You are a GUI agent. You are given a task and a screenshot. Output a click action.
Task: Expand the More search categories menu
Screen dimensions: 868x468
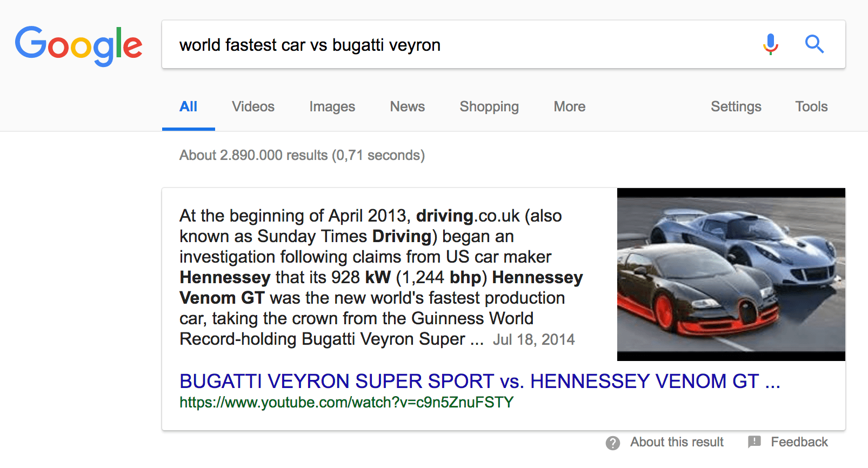click(x=569, y=107)
